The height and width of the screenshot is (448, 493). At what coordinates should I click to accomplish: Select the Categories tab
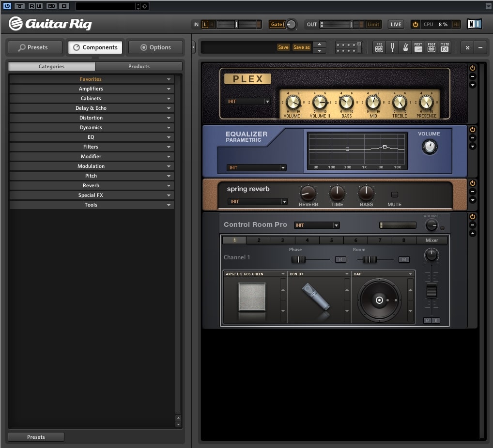click(x=51, y=66)
